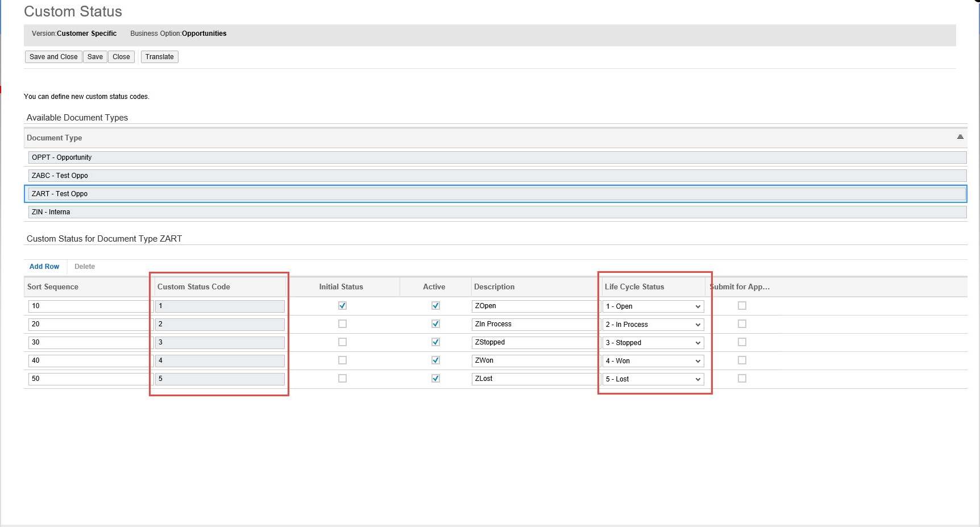980x527 pixels.
Task: Click the Save button
Action: click(95, 57)
